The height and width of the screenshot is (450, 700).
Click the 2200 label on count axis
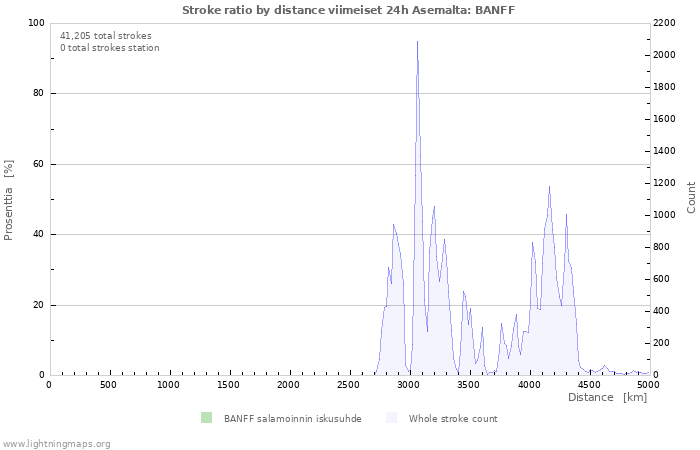pos(664,23)
